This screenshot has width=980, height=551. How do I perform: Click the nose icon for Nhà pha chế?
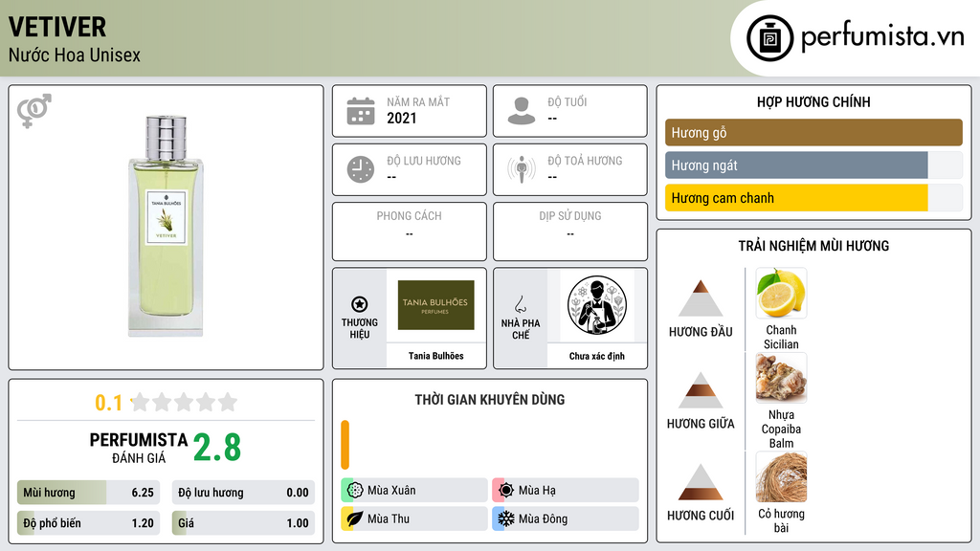(520, 304)
